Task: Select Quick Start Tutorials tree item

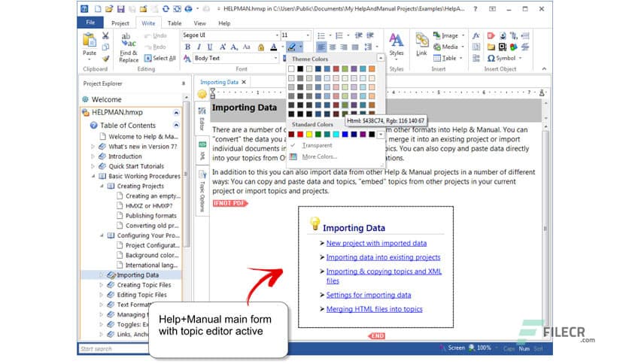Action: (x=136, y=166)
